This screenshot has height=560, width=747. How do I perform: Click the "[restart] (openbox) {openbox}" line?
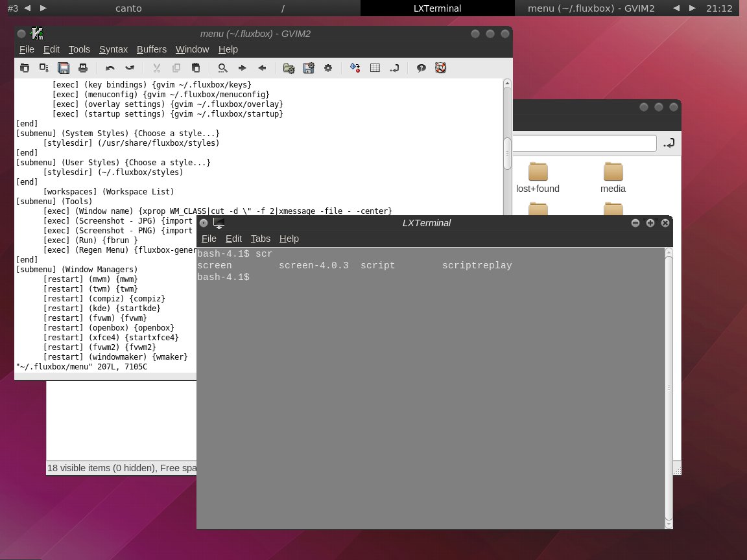tap(109, 327)
